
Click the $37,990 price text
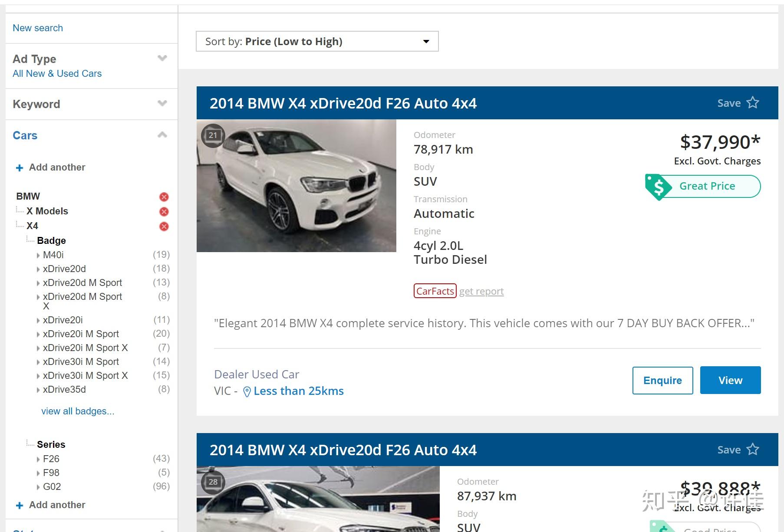tap(720, 142)
